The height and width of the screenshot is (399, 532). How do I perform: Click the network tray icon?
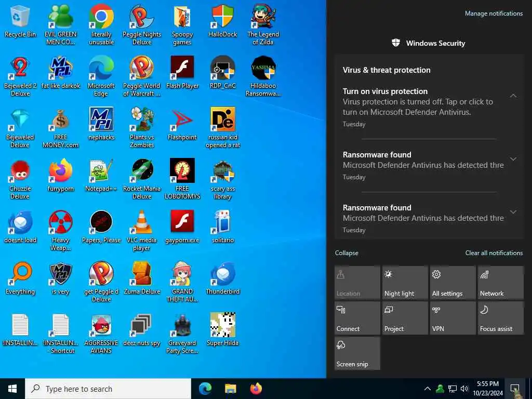coord(453,389)
